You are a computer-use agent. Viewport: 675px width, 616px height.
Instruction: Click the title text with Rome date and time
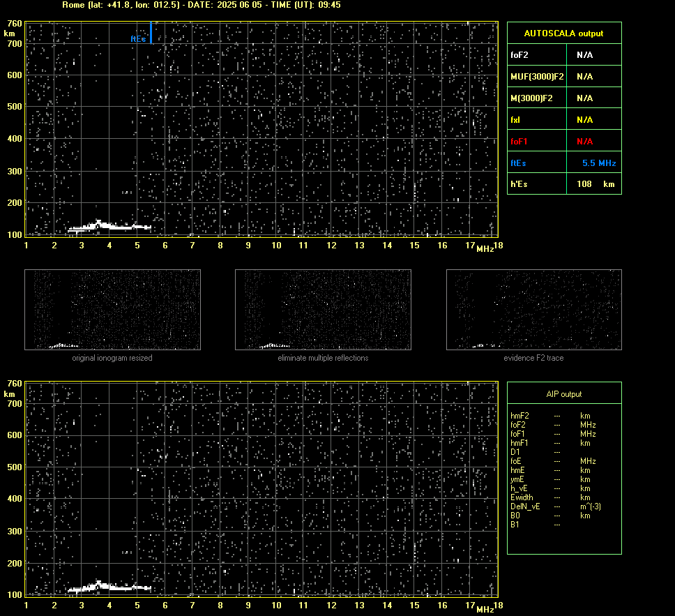coord(202,5)
